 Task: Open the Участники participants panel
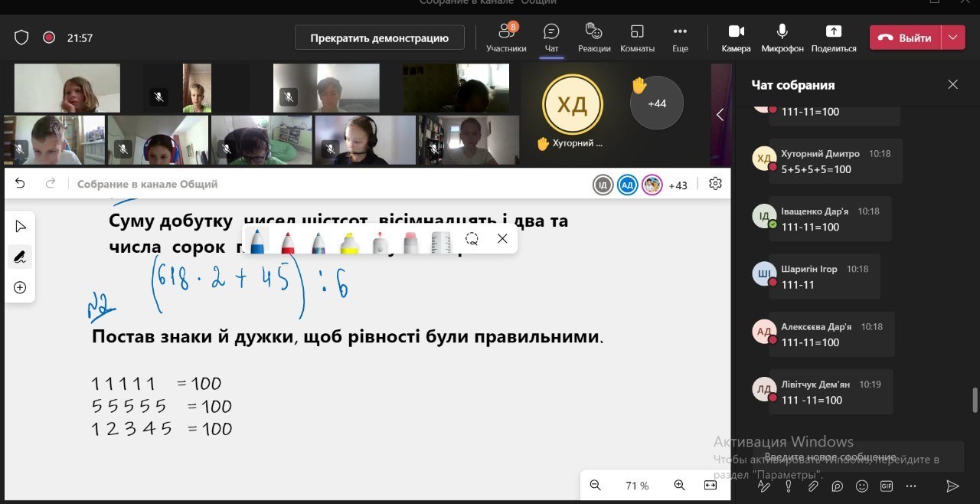(506, 38)
